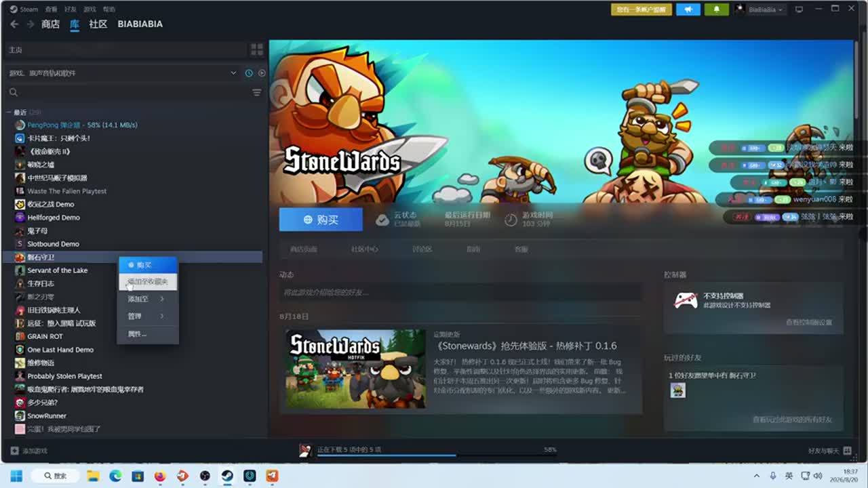
Task: Toggle the ready-to-play filter icon
Action: click(262, 73)
